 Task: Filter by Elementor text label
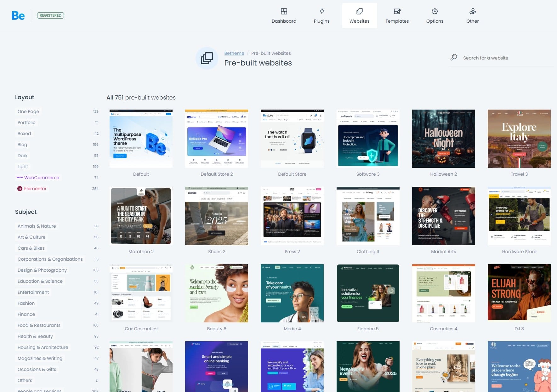pos(35,189)
